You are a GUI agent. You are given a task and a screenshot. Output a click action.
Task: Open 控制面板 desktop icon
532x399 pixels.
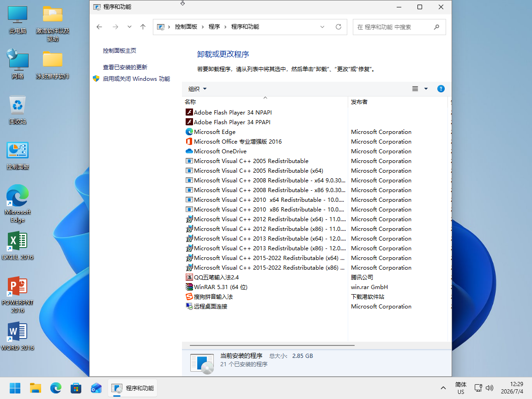pyautogui.click(x=18, y=155)
